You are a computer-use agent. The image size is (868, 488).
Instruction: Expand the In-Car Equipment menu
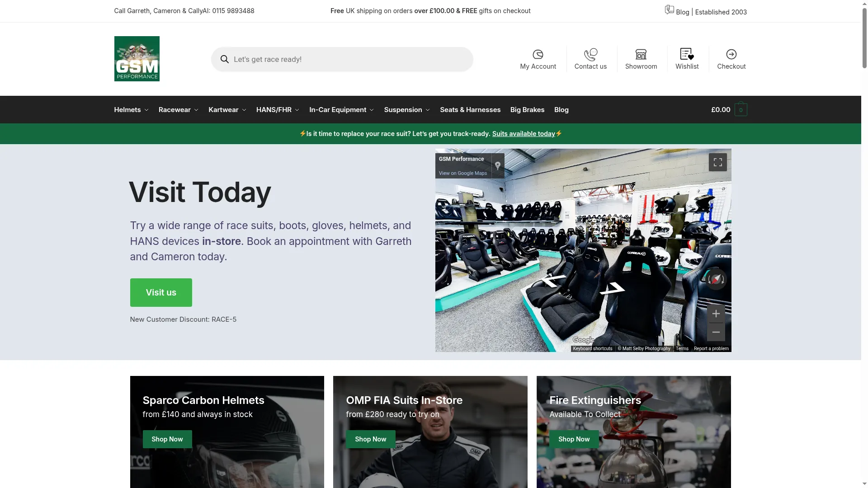click(342, 110)
